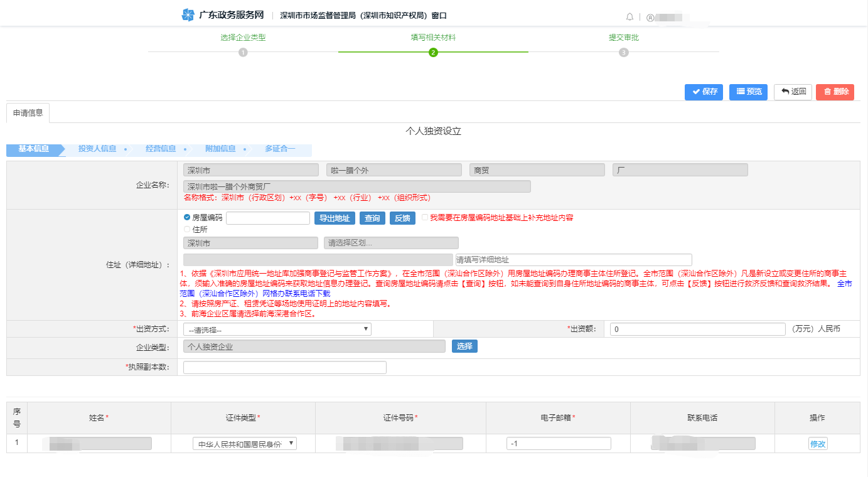Enable the 我需要在房屋编码地址基础上补充地址内容 checkbox
Screen dimensions: 868x477
click(424, 218)
